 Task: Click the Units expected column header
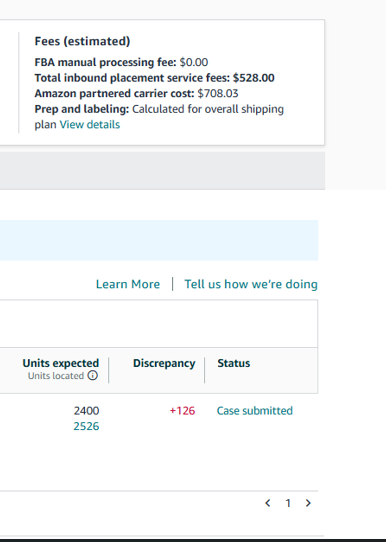[x=61, y=363]
